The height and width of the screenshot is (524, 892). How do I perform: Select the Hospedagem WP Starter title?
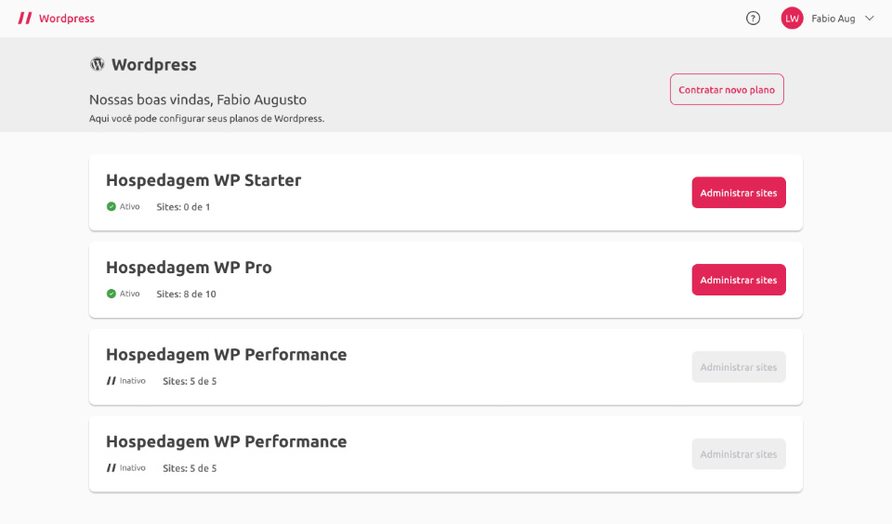pyautogui.click(x=204, y=180)
